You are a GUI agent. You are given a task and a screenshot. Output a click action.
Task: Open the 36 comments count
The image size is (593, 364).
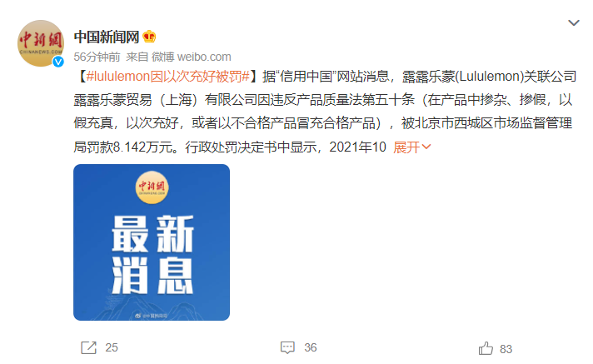click(x=311, y=347)
